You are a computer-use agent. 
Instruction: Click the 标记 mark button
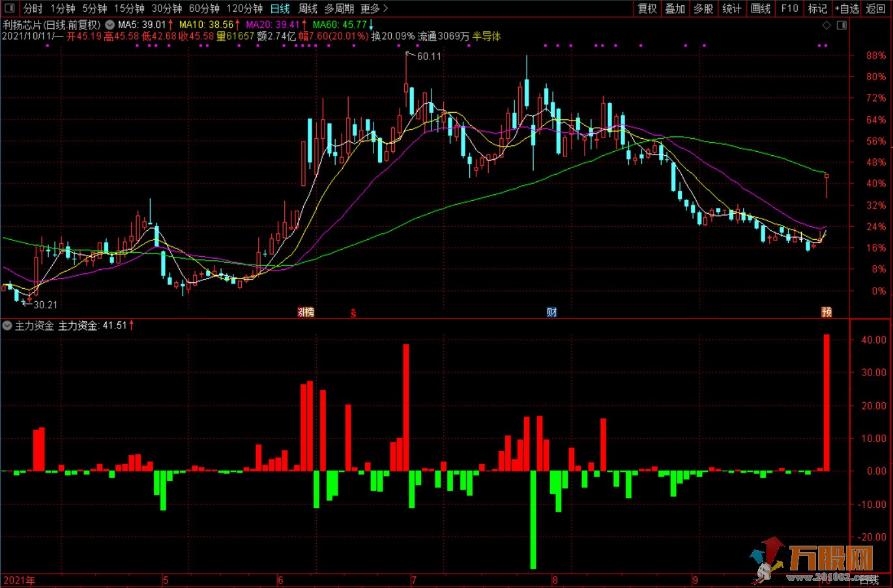click(x=817, y=8)
